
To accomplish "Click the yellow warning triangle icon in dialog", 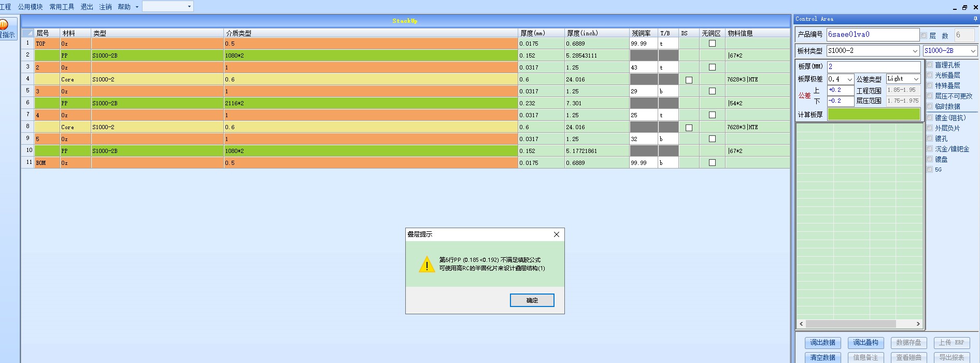I will click(427, 264).
